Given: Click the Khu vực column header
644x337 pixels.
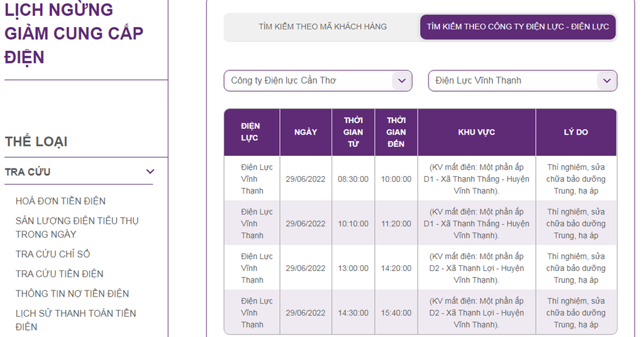Looking at the screenshot, I should (476, 132).
